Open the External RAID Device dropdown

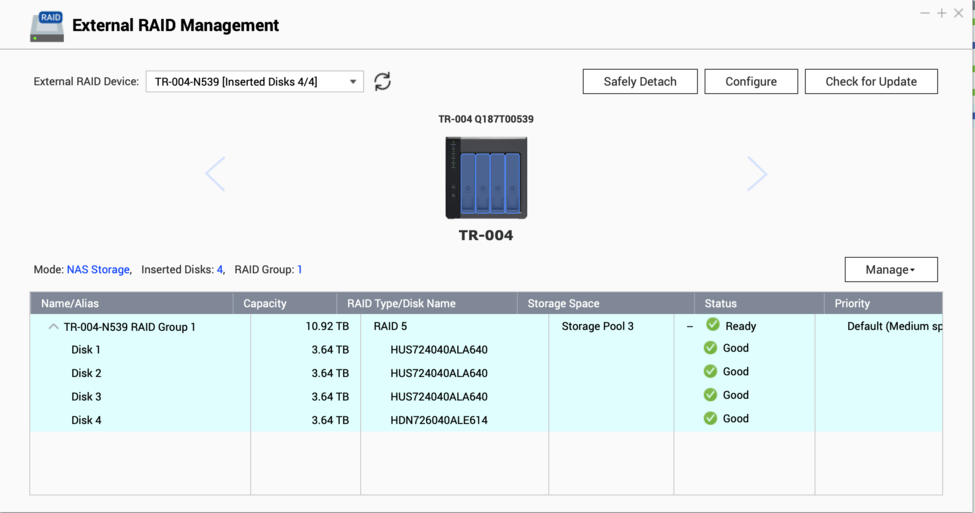point(255,81)
